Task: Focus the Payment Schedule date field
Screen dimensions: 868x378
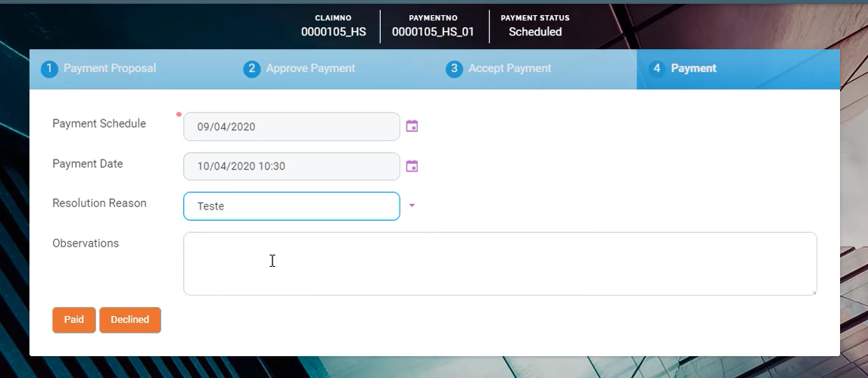Action: tap(292, 126)
